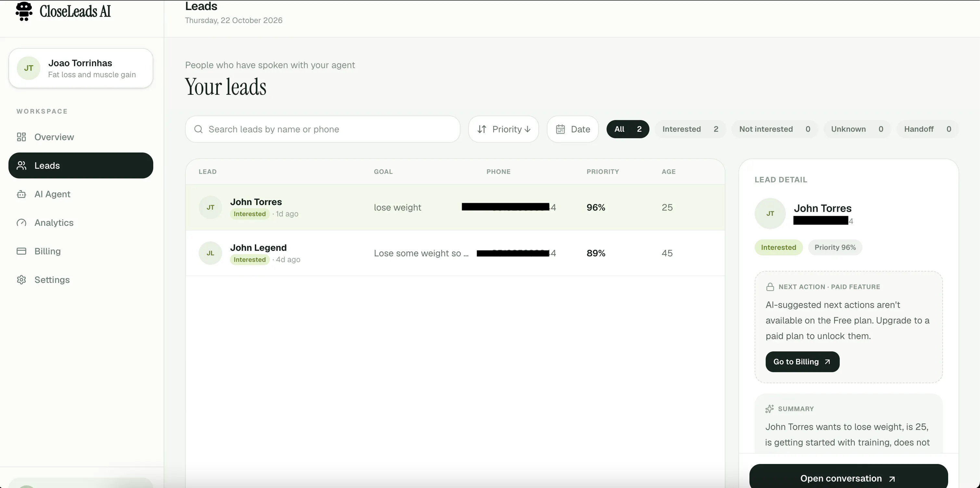Click the LEAD column header
This screenshot has width=980, height=488.
pyautogui.click(x=207, y=172)
